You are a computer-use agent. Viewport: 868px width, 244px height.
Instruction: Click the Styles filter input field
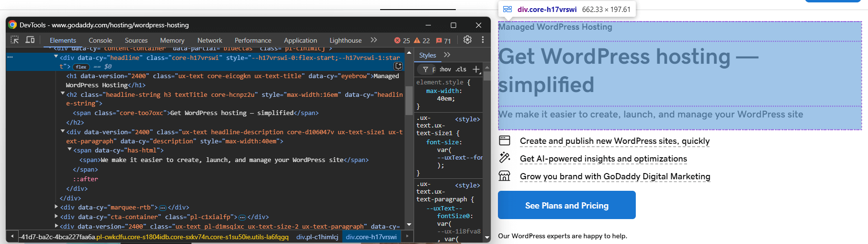coord(434,70)
